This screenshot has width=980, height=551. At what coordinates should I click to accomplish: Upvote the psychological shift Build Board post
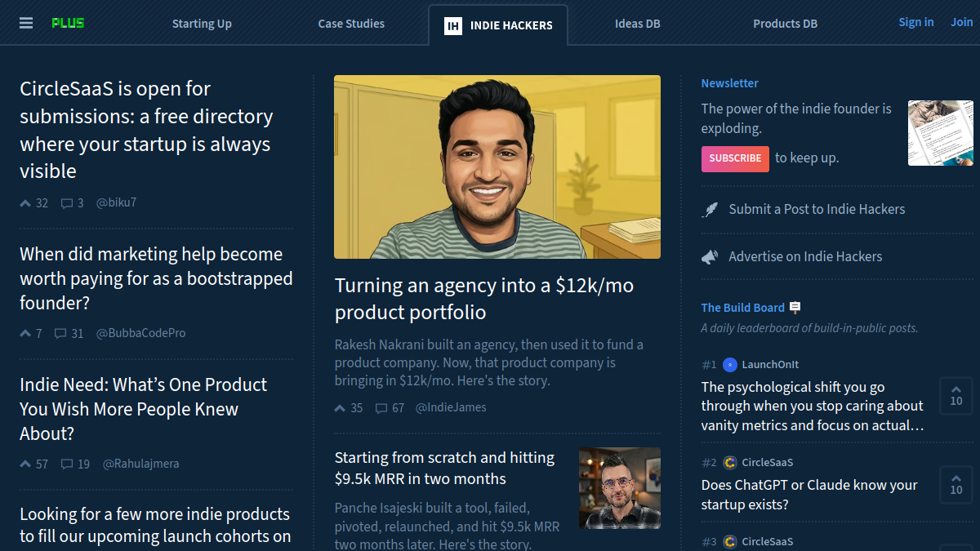click(x=956, y=397)
